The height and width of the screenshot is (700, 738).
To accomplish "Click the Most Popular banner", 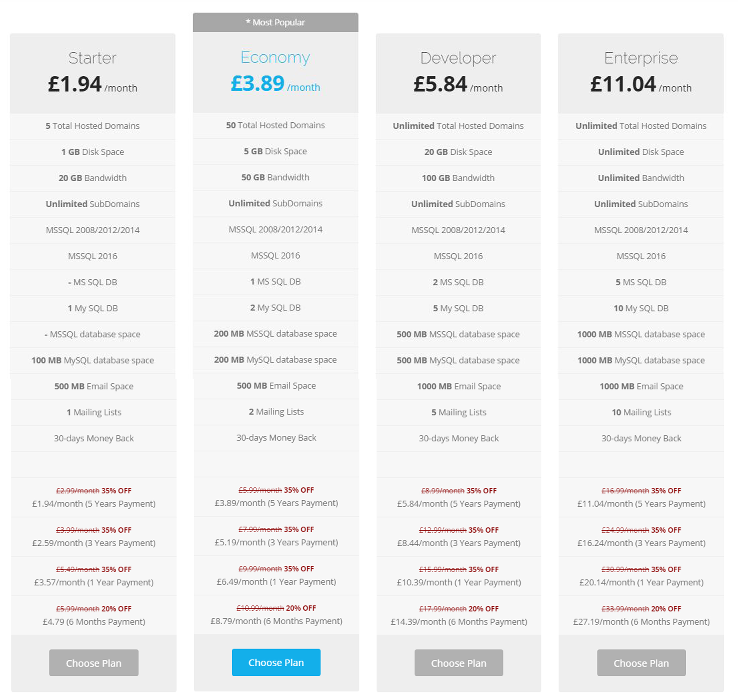I will [275, 22].
